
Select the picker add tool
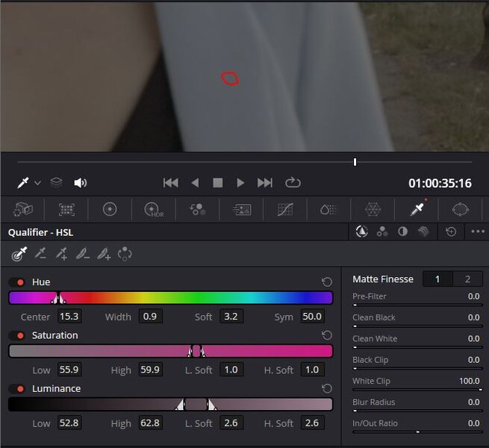coord(61,255)
